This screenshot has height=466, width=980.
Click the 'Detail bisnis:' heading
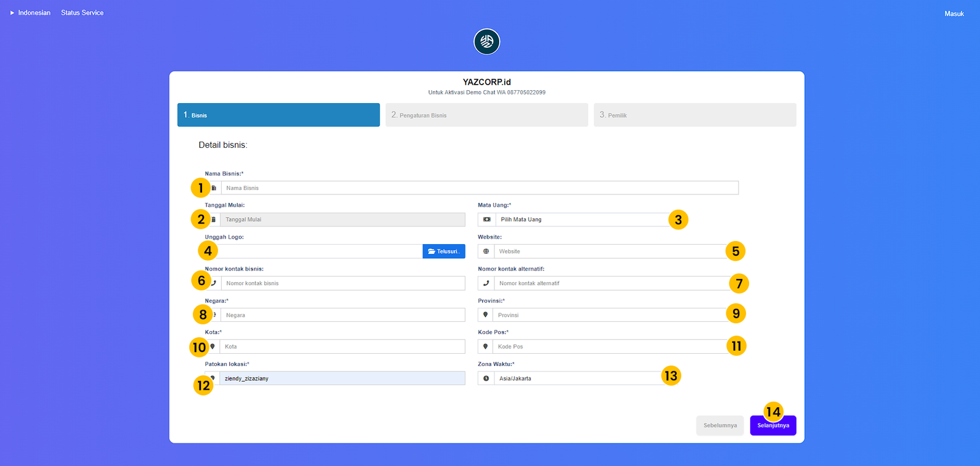click(x=223, y=145)
